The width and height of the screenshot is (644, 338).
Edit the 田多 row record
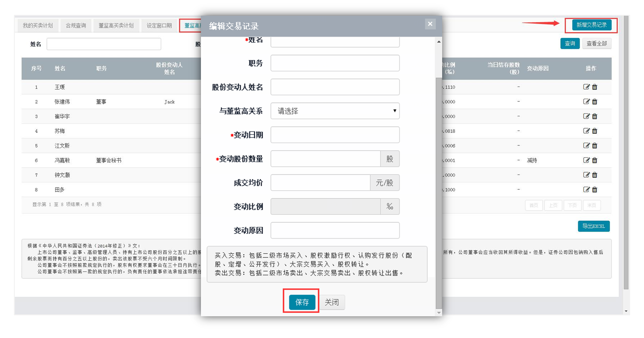[x=587, y=189]
